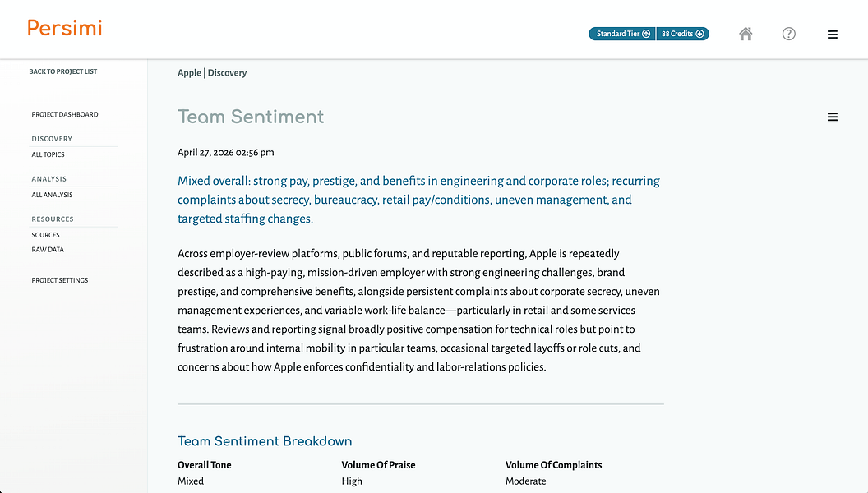Open Raw Data in sidebar

[x=48, y=250]
